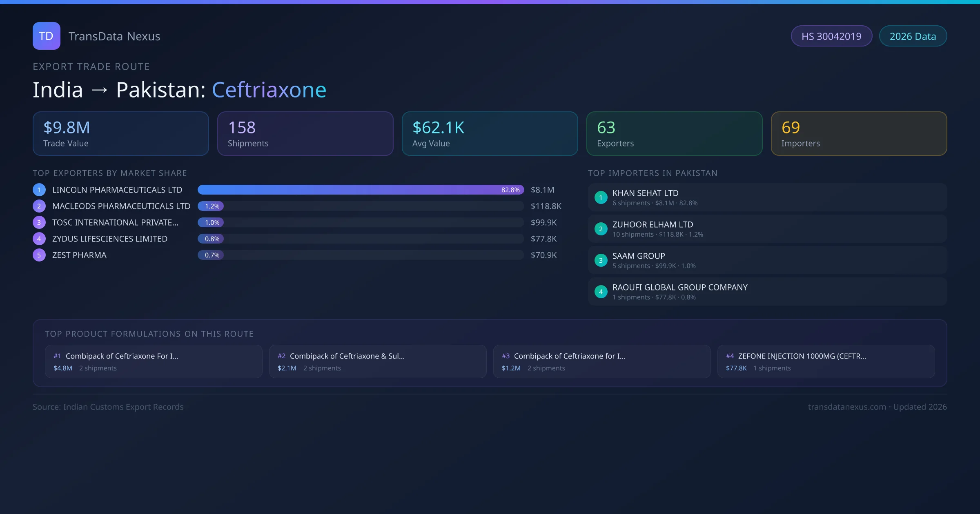
Task: Select the numbered badge for LINCOLN PHARMACEUTICALS LTD
Action: click(x=39, y=190)
